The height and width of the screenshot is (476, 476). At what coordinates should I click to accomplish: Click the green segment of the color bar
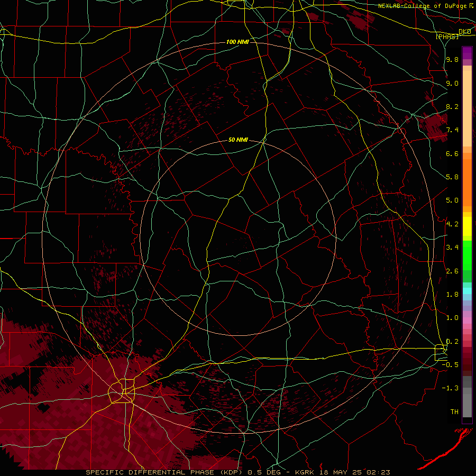point(467,255)
